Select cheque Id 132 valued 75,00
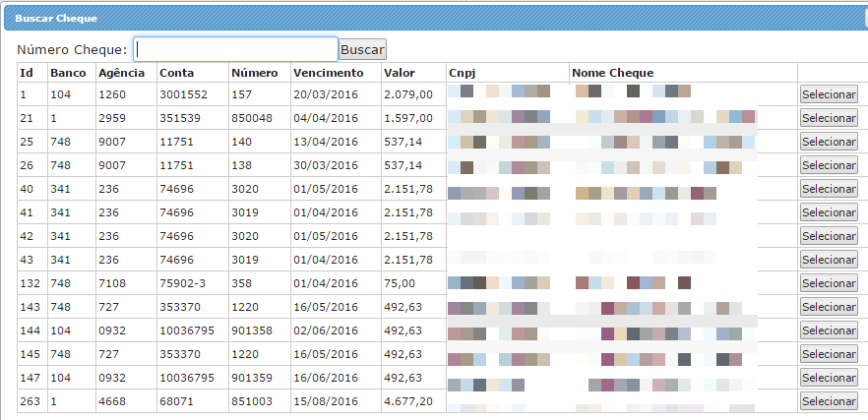This screenshot has width=868, height=420. [829, 283]
